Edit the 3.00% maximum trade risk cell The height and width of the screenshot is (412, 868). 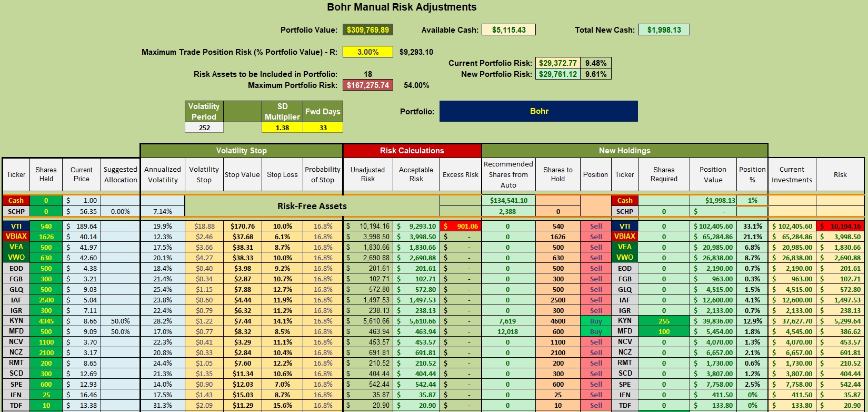[367, 52]
